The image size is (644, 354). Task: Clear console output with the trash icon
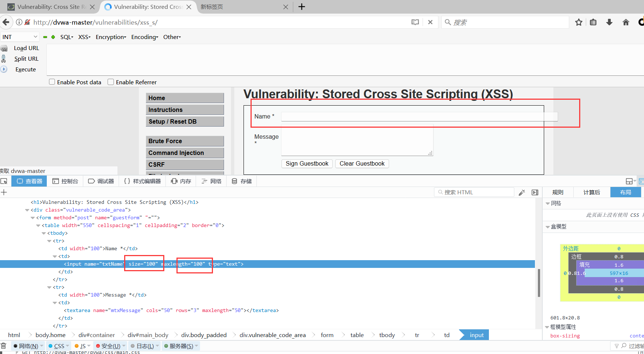point(4,346)
